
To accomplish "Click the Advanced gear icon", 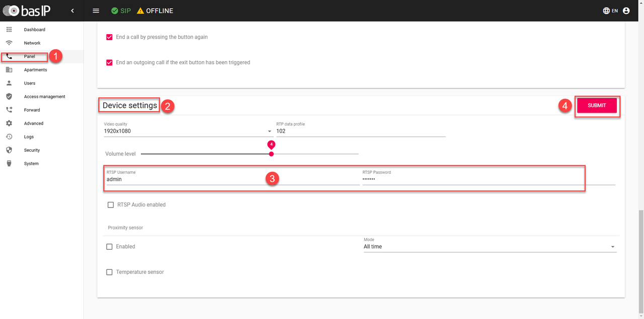I will pyautogui.click(x=9, y=124).
